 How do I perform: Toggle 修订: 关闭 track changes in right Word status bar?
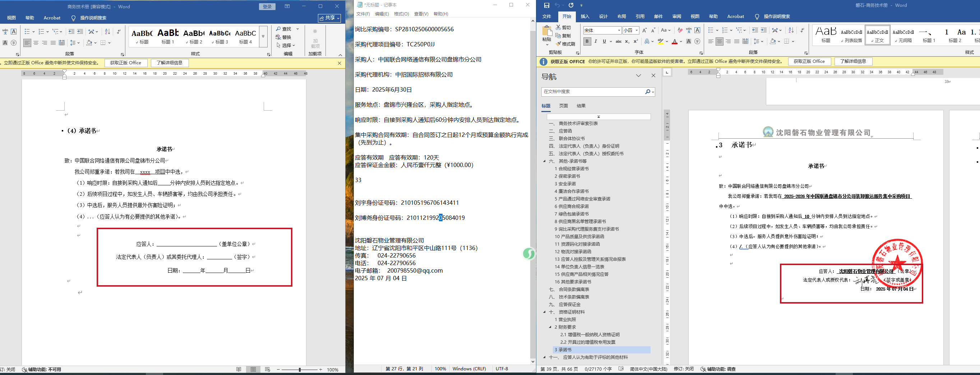(683, 369)
